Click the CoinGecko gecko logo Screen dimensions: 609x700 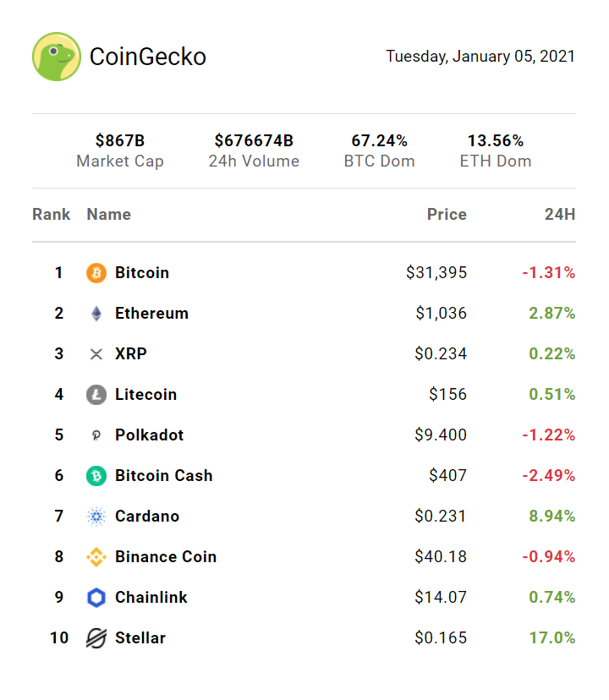click(57, 57)
